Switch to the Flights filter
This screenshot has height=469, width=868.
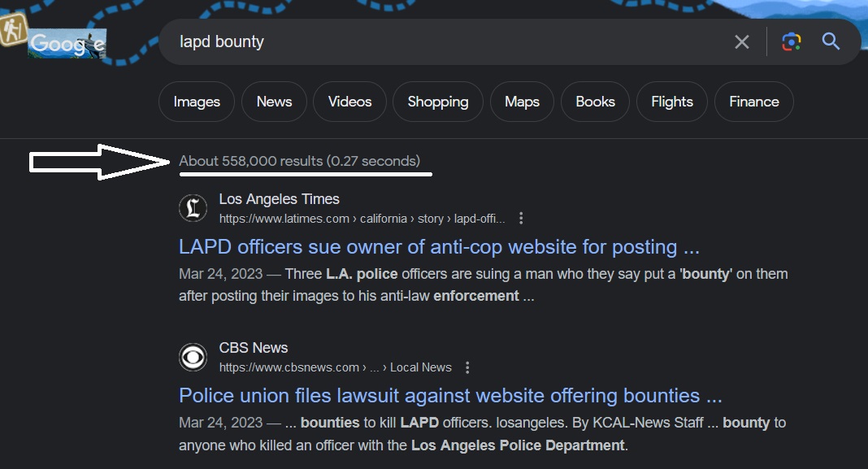click(x=672, y=102)
